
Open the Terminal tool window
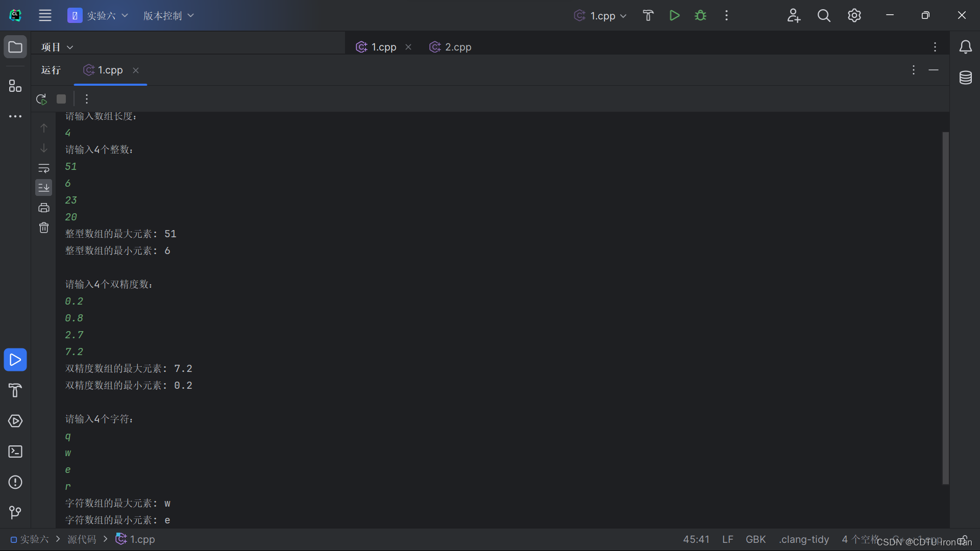click(15, 452)
